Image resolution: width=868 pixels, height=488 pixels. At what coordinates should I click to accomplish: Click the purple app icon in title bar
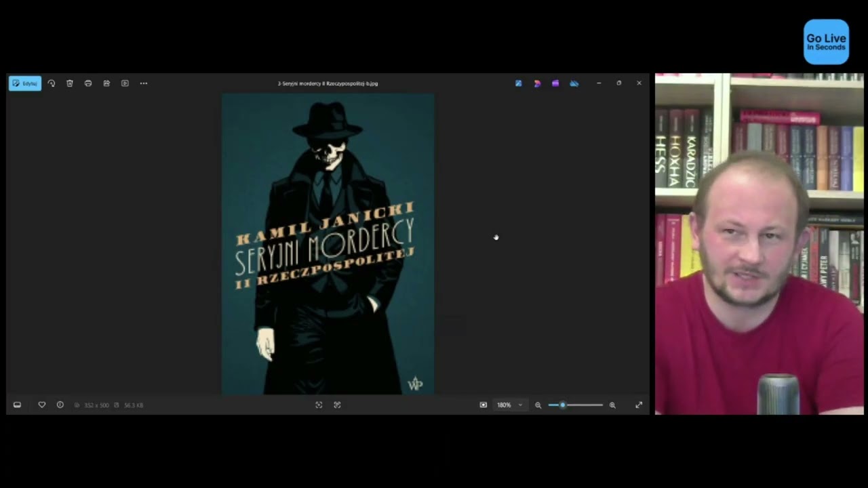555,83
